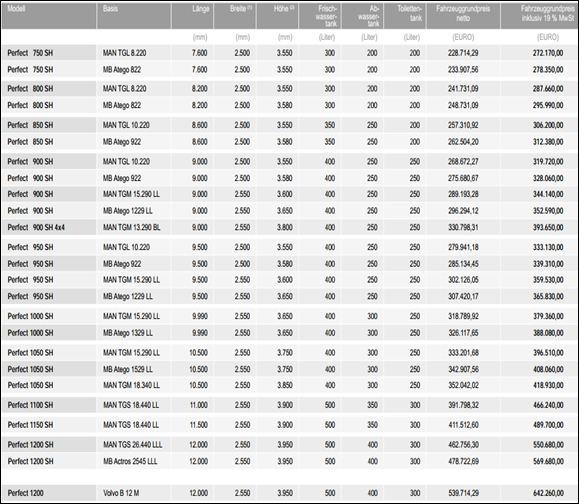Select the net price 233.907,56
579x504 pixels.
[x=463, y=69]
